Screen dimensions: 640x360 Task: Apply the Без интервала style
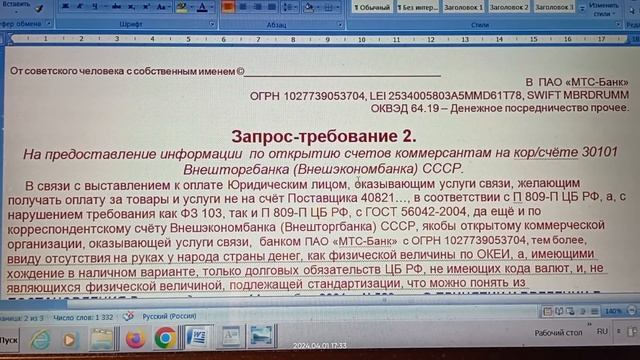(417, 7)
